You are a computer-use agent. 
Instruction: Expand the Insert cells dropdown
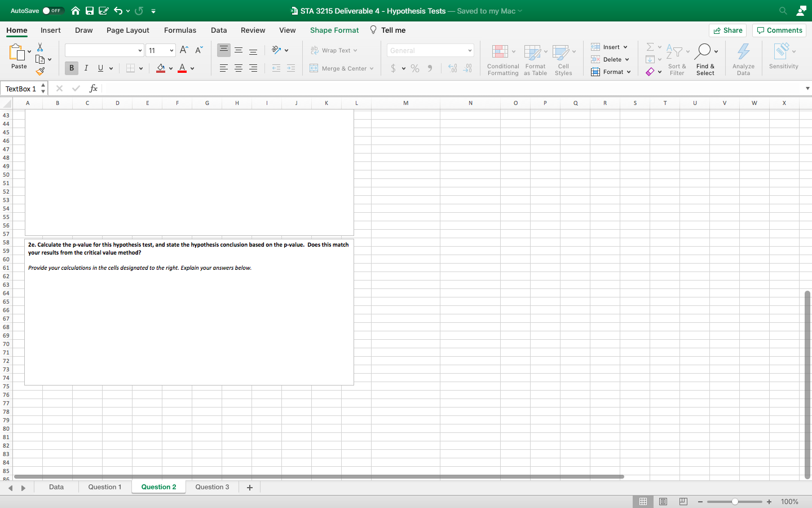tap(625, 47)
